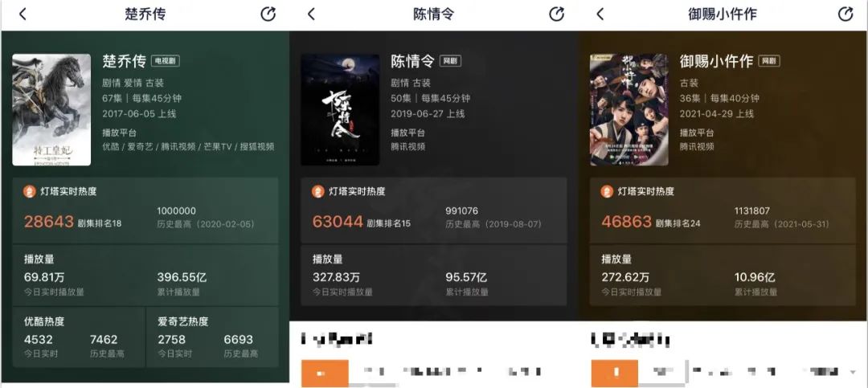Image resolution: width=868 pixels, height=388 pixels.
Task: Open 优酷热度 card for 楚乔传
Action: click(79, 337)
